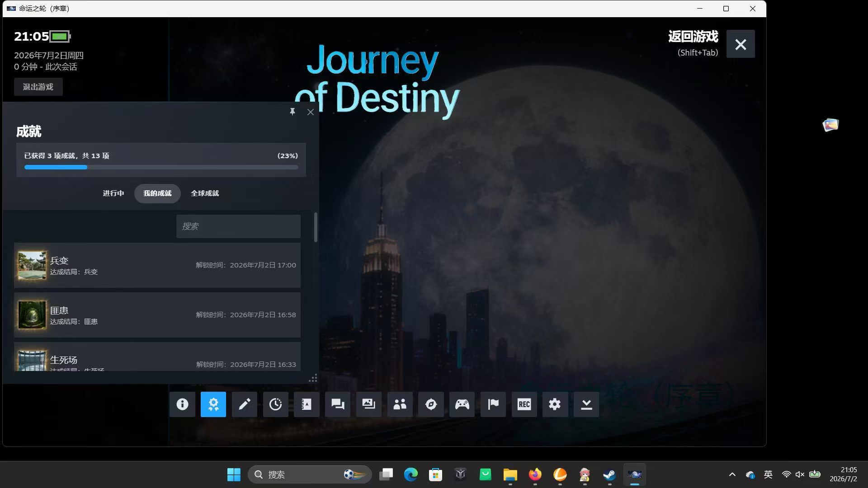Image resolution: width=868 pixels, height=488 pixels.
Task: Close the overlay with the large X button
Action: [x=741, y=44]
